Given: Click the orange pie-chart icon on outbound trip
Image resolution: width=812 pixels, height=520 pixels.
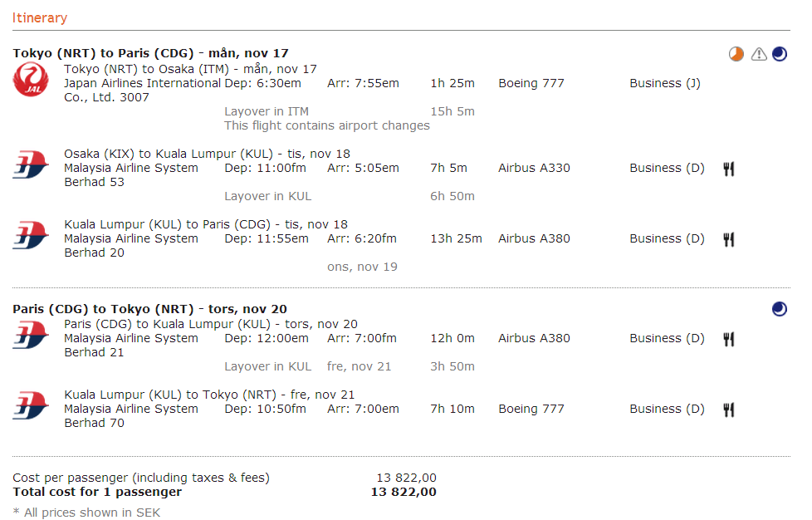Looking at the screenshot, I should coord(736,55).
